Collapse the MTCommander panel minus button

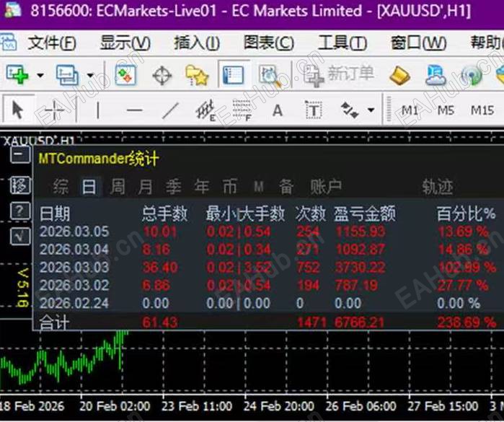(x=20, y=154)
